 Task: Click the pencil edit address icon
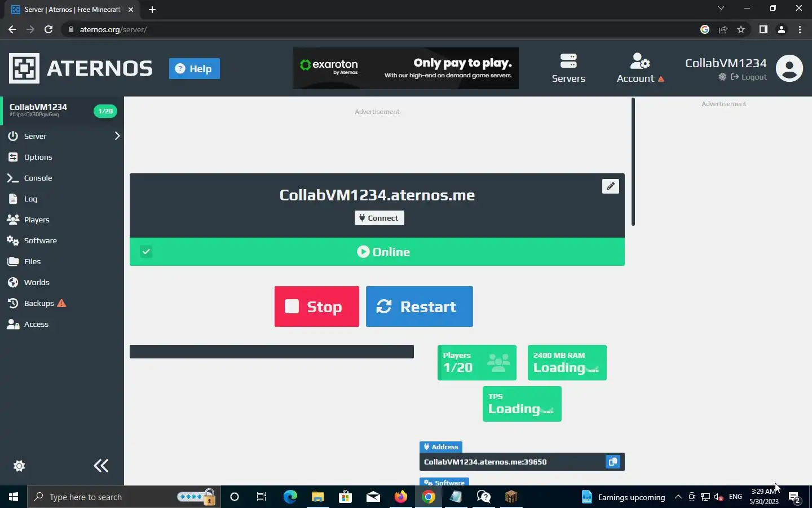[611, 186]
